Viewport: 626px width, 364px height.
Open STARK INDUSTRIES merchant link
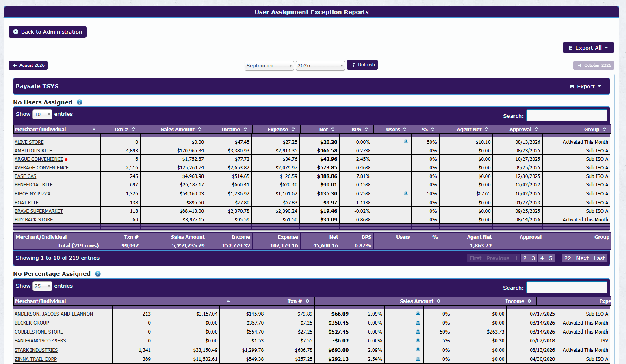(x=36, y=350)
